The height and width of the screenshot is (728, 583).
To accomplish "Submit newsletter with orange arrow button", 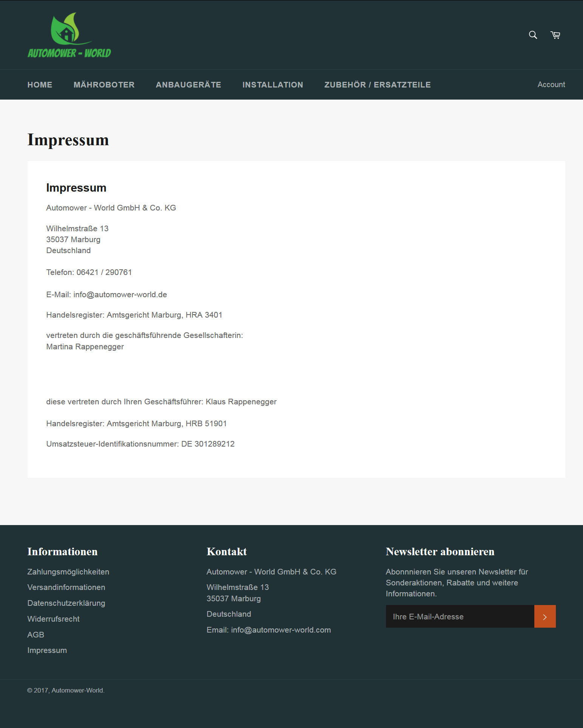I will 545,616.
